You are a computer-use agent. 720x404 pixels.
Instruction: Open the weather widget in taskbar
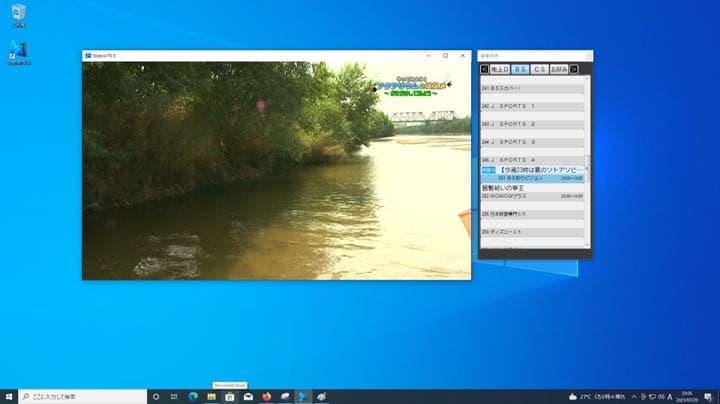coord(597,397)
